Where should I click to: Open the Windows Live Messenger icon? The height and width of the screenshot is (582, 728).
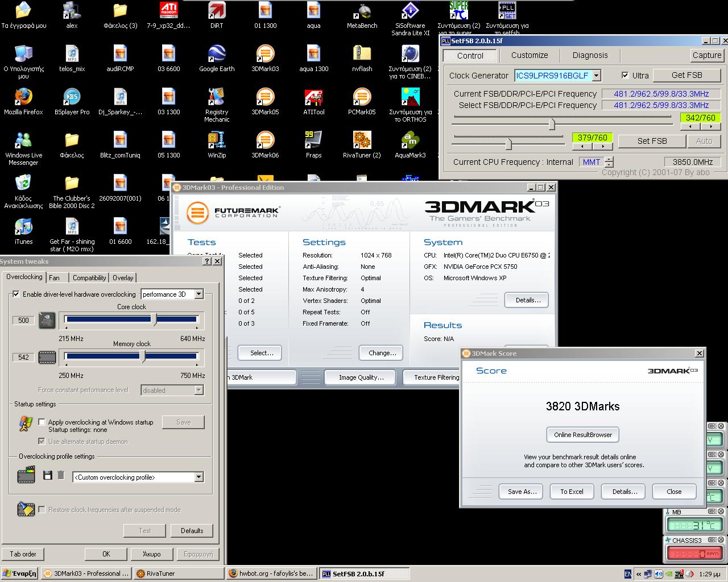[x=23, y=148]
